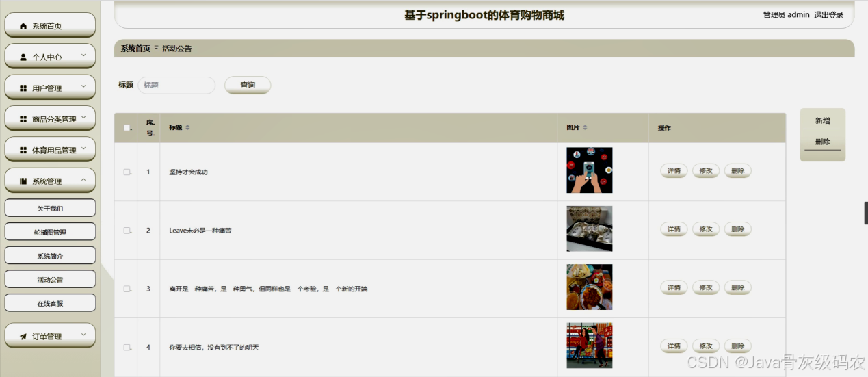Click the sort arrows on the 标题 column
868x377 pixels.
tap(187, 128)
